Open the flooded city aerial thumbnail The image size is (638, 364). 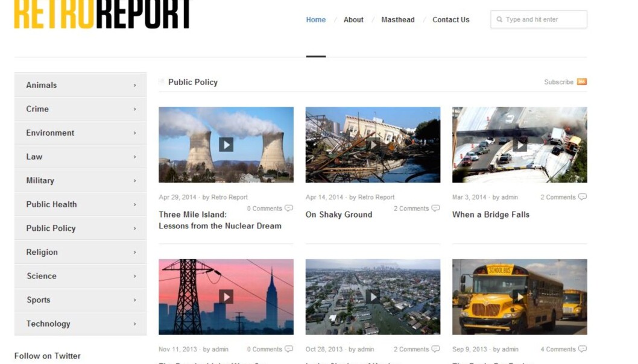(373, 297)
